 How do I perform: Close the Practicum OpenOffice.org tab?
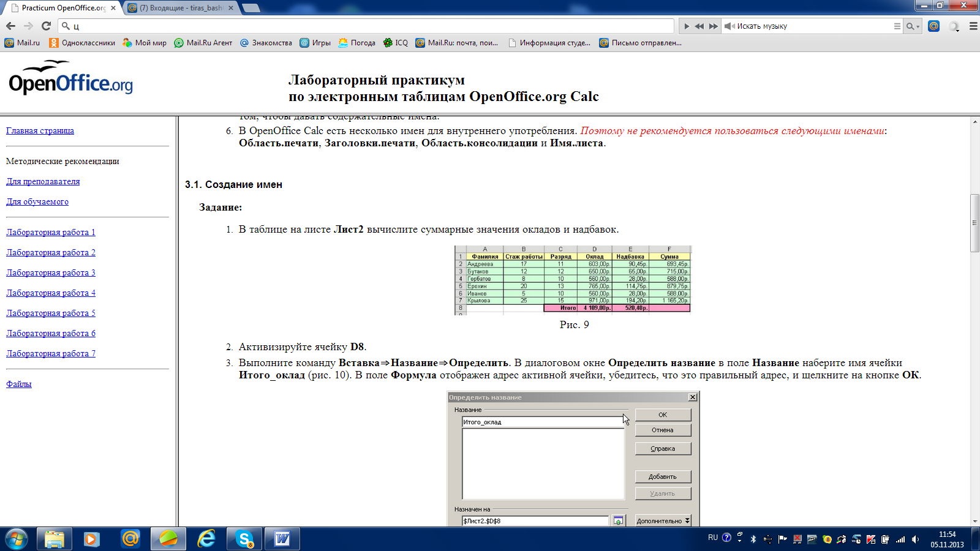(113, 8)
